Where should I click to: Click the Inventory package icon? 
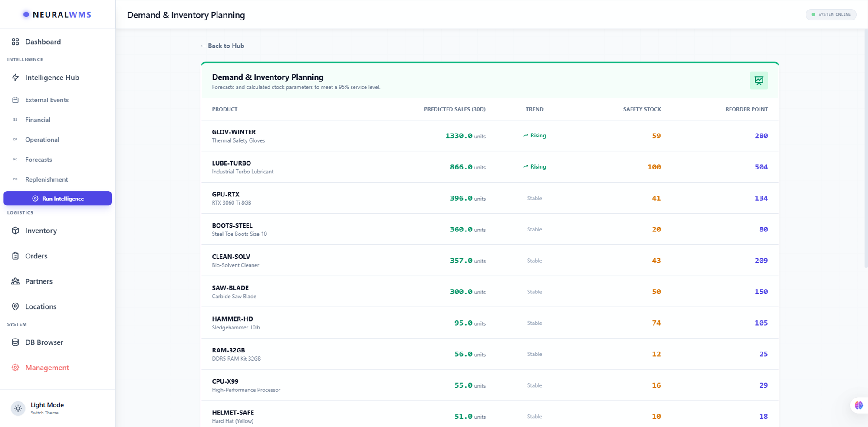16,231
